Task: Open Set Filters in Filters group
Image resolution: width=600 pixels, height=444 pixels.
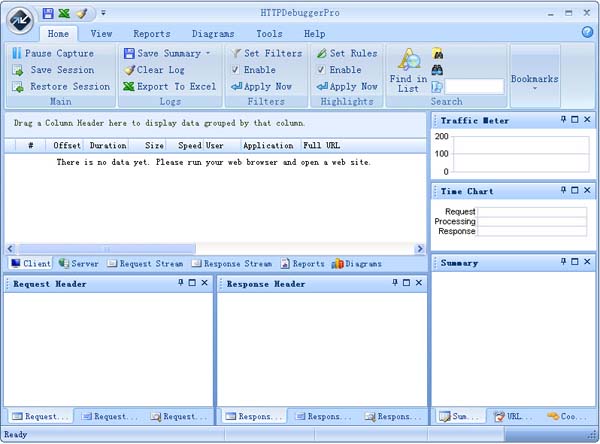Action: coord(265,53)
